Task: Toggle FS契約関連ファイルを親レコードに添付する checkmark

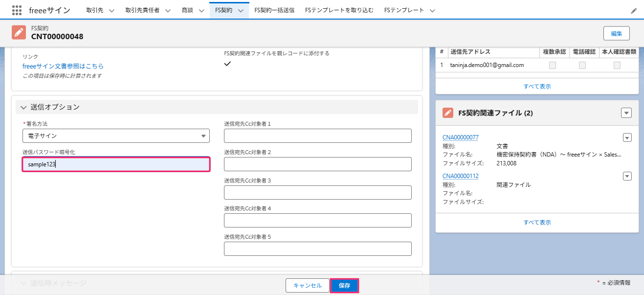Action: click(x=227, y=64)
